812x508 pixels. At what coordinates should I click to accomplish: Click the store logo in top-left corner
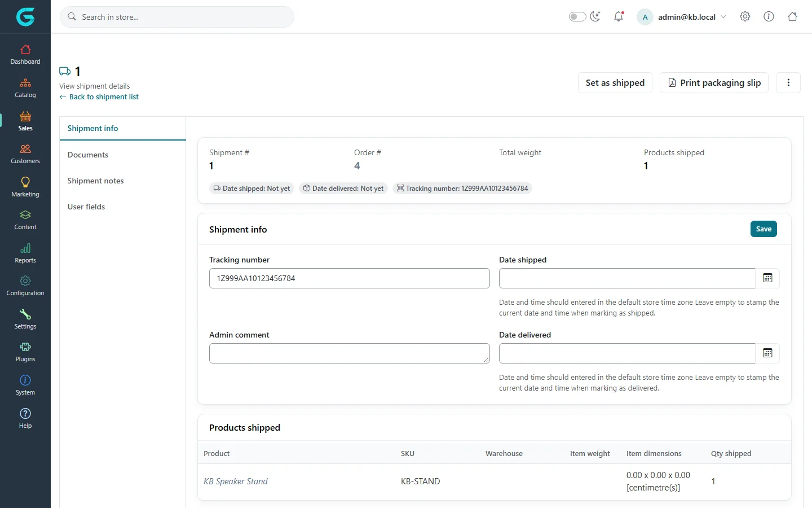tap(25, 17)
